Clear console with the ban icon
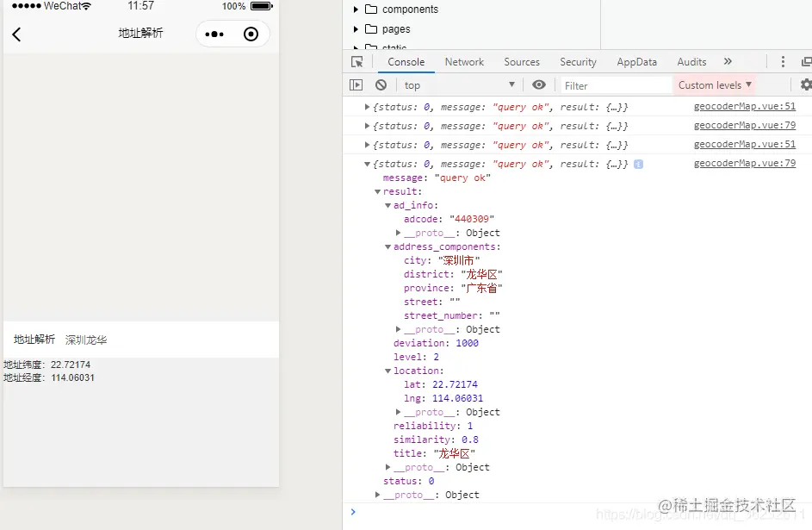The image size is (812, 530). [x=381, y=85]
